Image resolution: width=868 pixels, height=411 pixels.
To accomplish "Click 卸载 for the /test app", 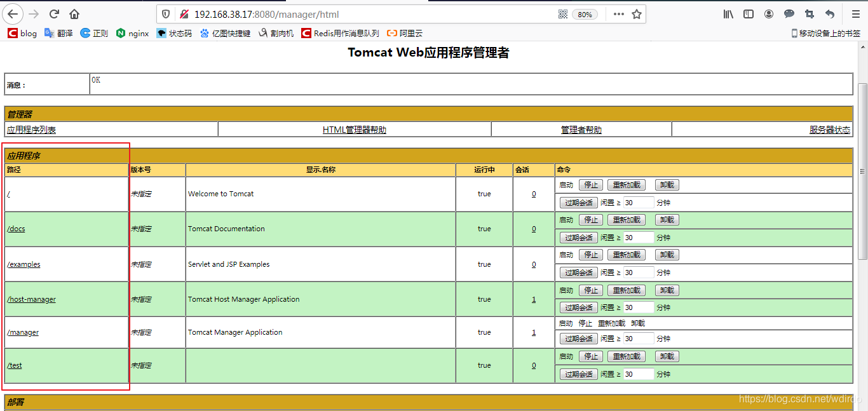I will 667,356.
